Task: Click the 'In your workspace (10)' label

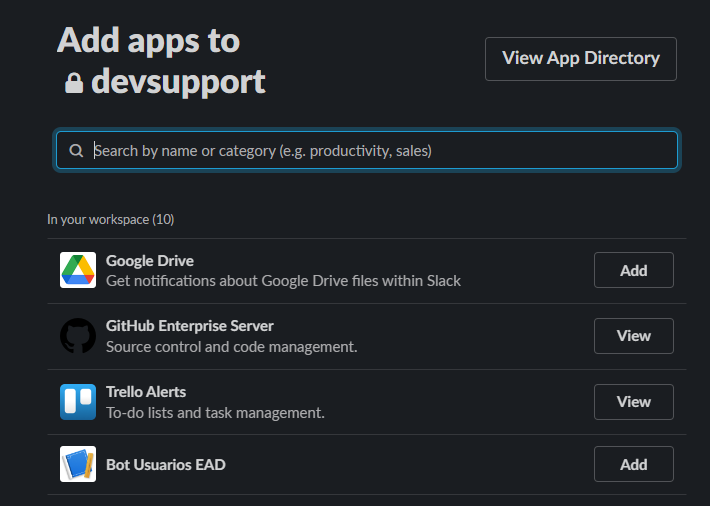Action: click(x=111, y=219)
